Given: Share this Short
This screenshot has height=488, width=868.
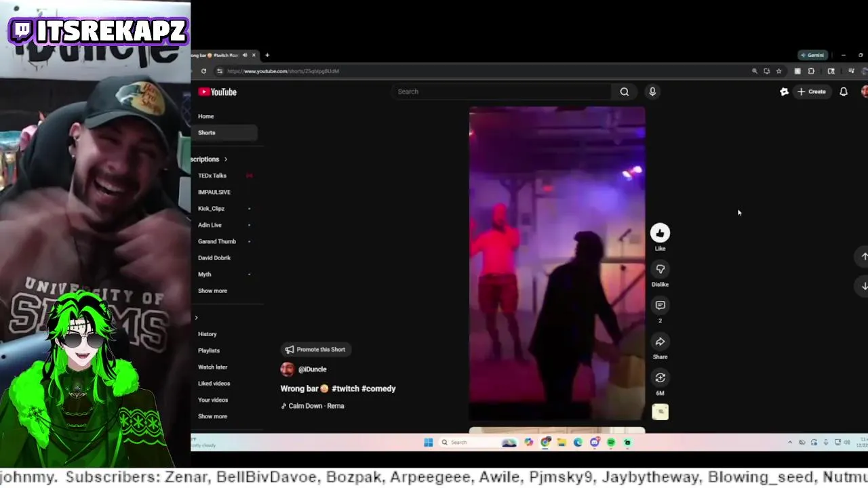Looking at the screenshot, I should point(660,342).
